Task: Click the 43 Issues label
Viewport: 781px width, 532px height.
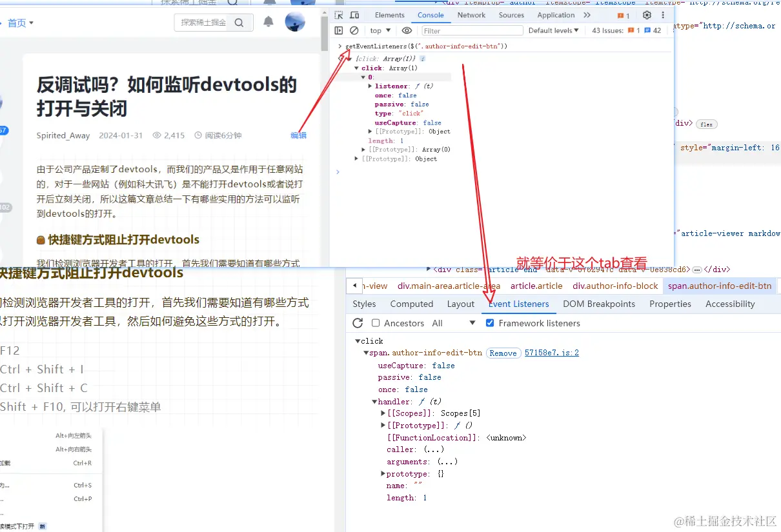Action: [x=608, y=30]
